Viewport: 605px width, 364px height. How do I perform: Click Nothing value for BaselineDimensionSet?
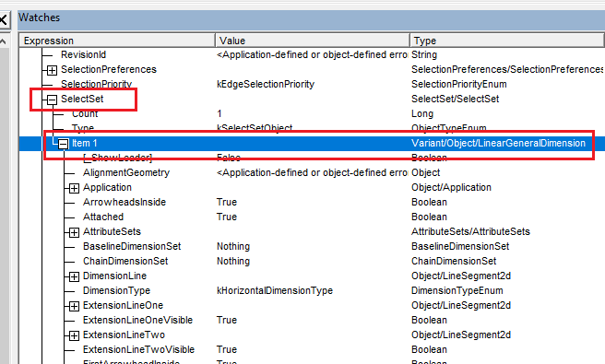233,246
